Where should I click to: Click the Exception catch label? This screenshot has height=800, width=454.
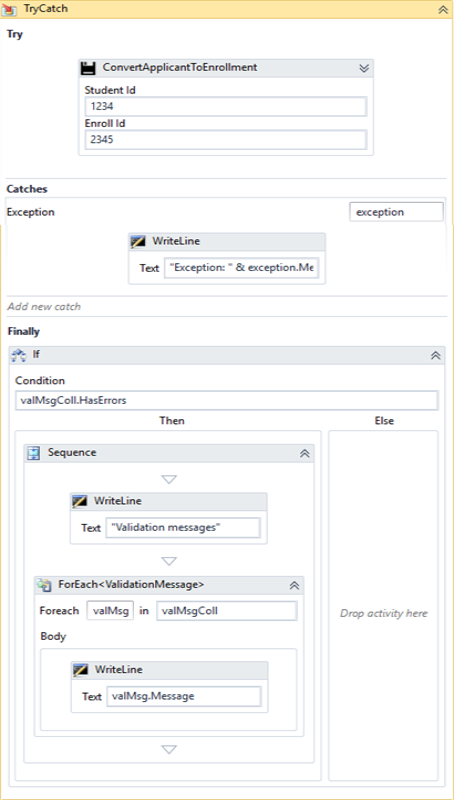coord(31,212)
